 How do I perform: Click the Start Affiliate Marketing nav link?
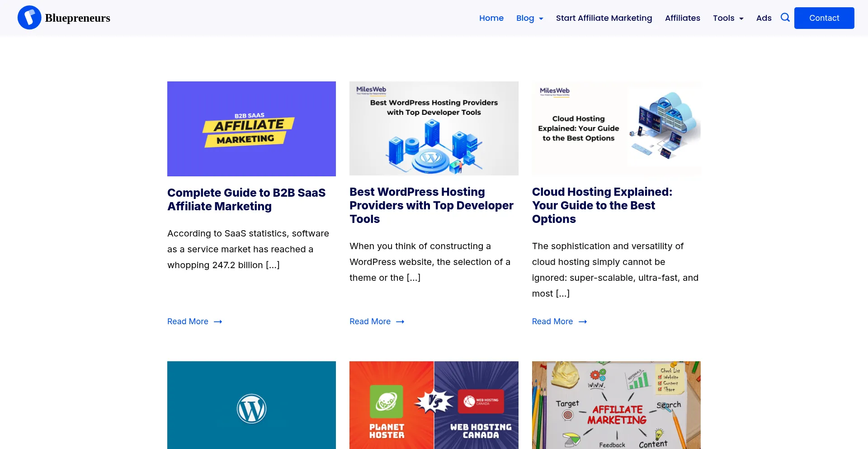pos(604,18)
